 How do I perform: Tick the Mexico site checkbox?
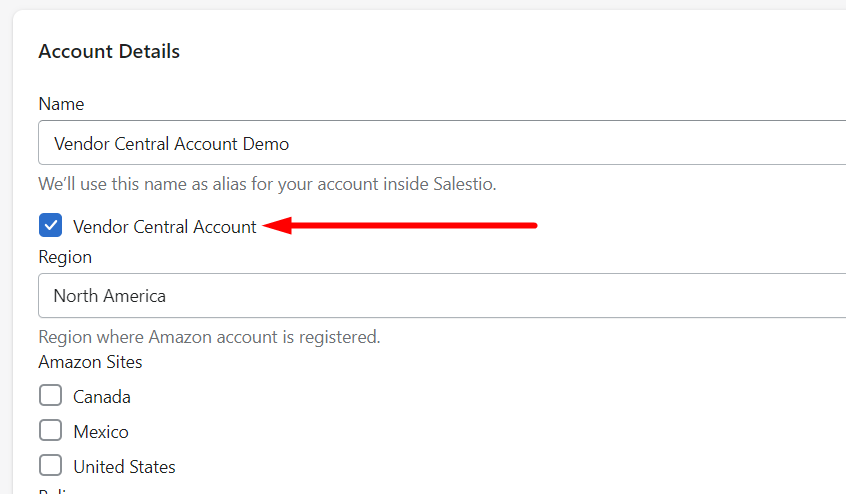click(51, 431)
